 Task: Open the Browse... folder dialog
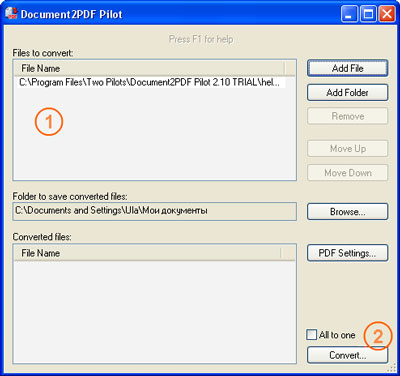pyautogui.click(x=347, y=212)
